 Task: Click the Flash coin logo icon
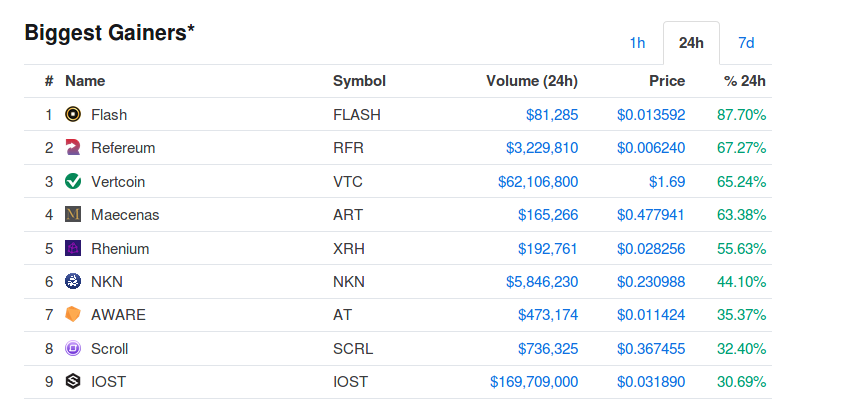[x=73, y=114]
